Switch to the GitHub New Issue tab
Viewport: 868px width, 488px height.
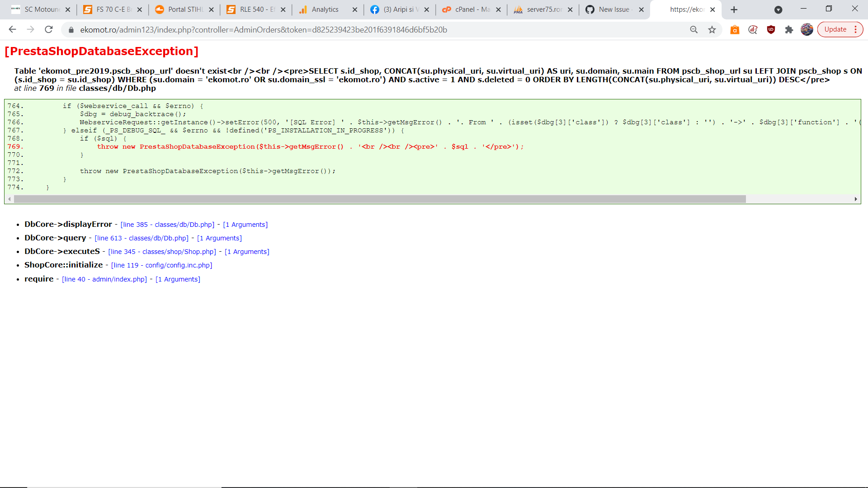tap(612, 9)
